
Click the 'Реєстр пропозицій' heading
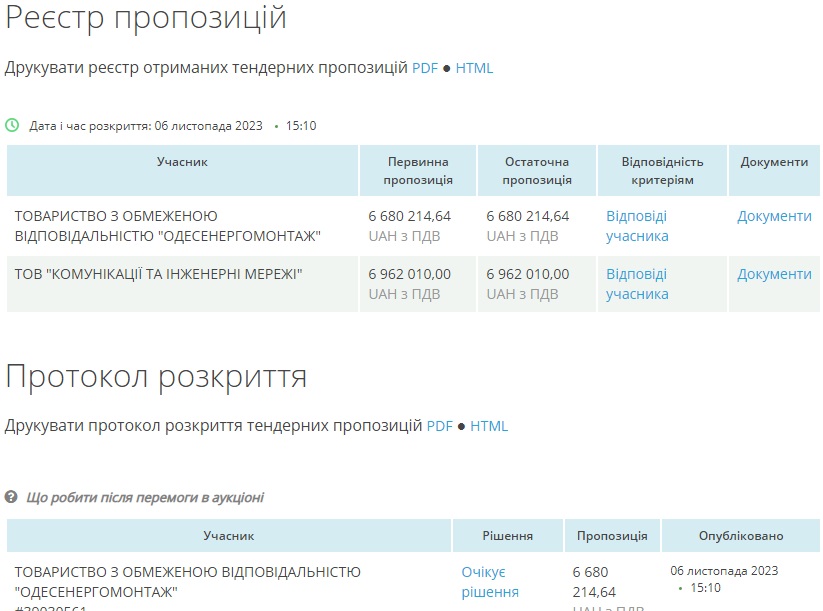tap(146, 18)
